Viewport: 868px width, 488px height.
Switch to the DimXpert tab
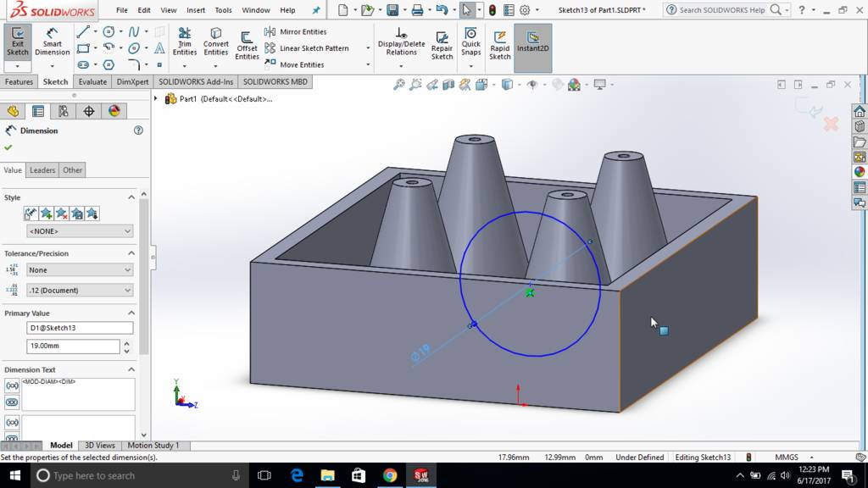pyautogui.click(x=132, y=82)
